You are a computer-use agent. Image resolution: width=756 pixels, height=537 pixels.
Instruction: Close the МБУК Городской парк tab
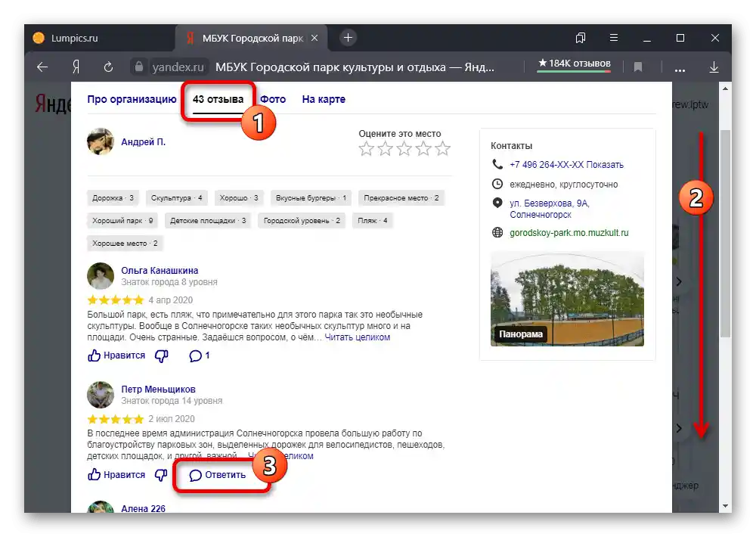(x=314, y=38)
